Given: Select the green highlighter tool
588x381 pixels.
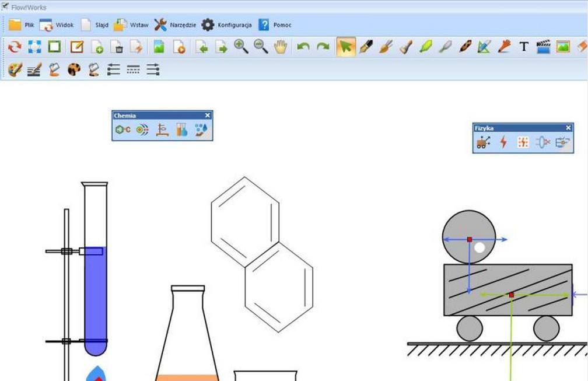Looking at the screenshot, I should [426, 47].
